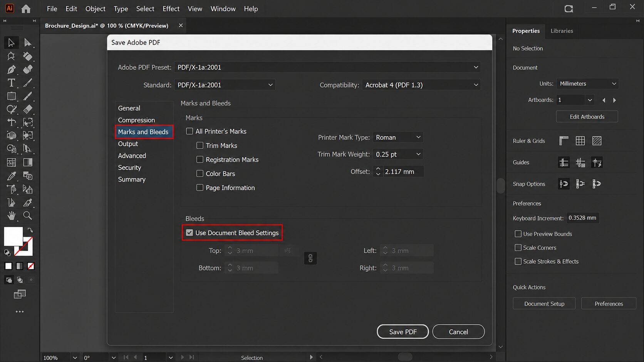Open Trim Mark Weight dropdown
Screen dimensions: 644x362
click(398, 154)
